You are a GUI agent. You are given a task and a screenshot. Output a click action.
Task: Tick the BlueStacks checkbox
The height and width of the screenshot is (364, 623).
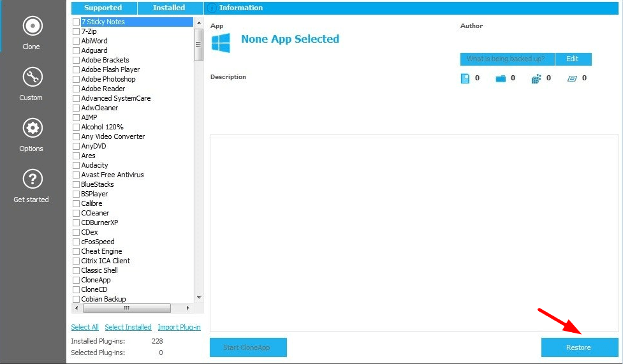tap(77, 184)
